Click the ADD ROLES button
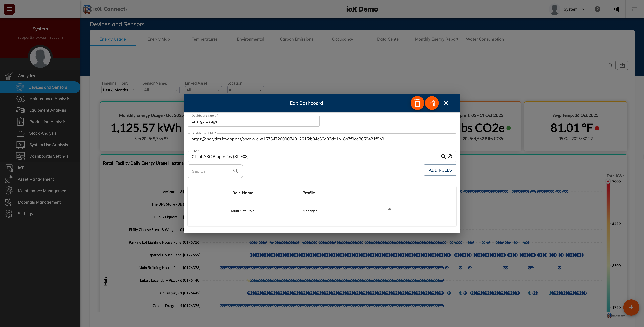Viewport: 644px width, 327px height. tap(440, 170)
